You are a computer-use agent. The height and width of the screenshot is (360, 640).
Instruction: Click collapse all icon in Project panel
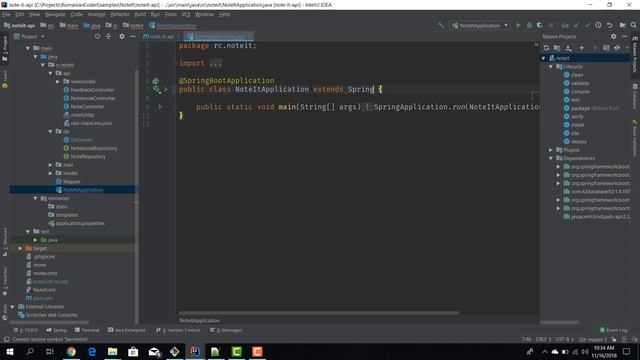(x=108, y=36)
